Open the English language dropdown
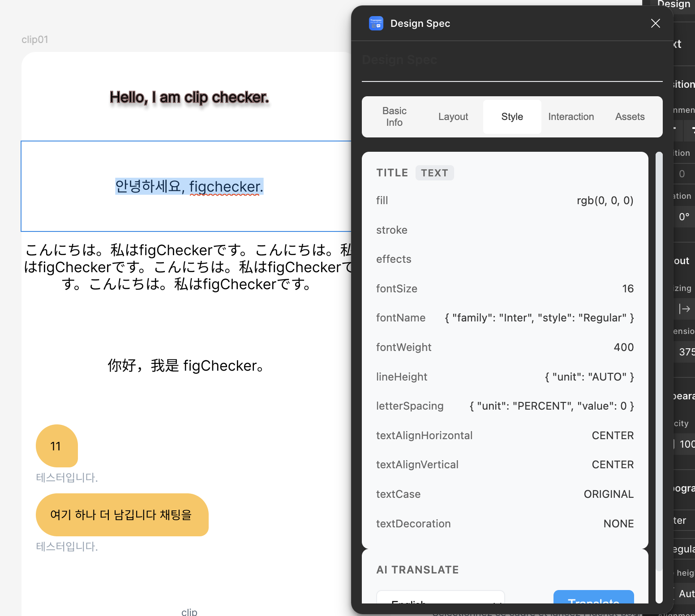This screenshot has height=616, width=695. 441,597
